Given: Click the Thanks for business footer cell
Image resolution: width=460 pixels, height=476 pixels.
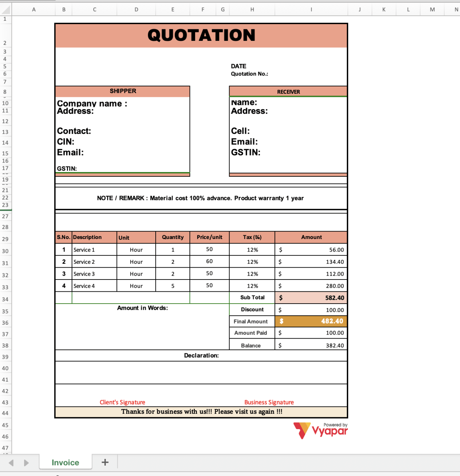Looking at the screenshot, I should pyautogui.click(x=201, y=412).
